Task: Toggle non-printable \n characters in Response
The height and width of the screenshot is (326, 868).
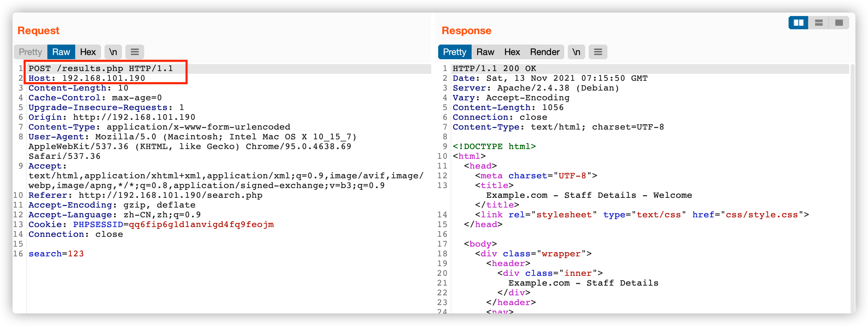Action: [576, 52]
